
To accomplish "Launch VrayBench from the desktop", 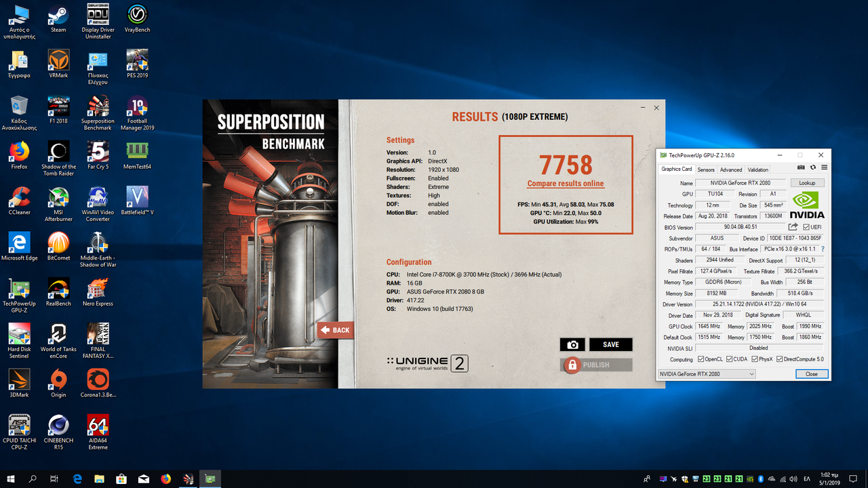I will pyautogui.click(x=137, y=18).
